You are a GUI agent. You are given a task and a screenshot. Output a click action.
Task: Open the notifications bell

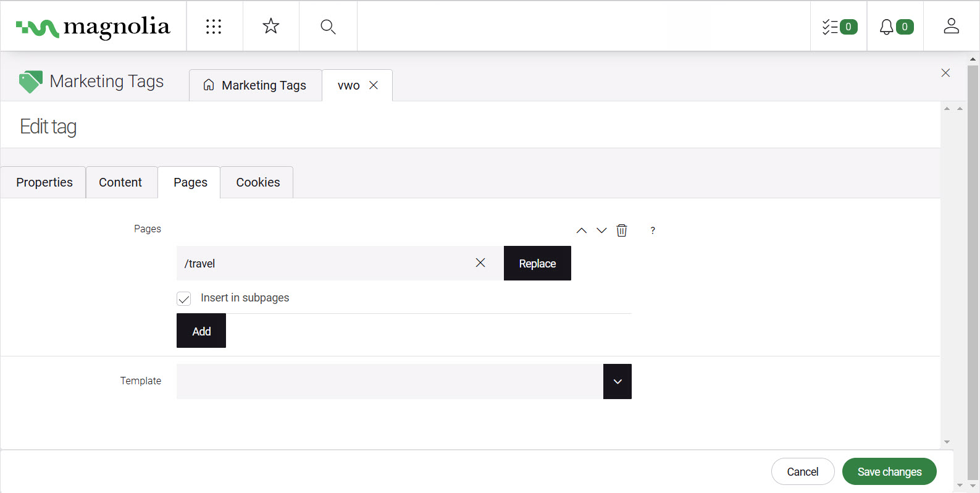895,27
